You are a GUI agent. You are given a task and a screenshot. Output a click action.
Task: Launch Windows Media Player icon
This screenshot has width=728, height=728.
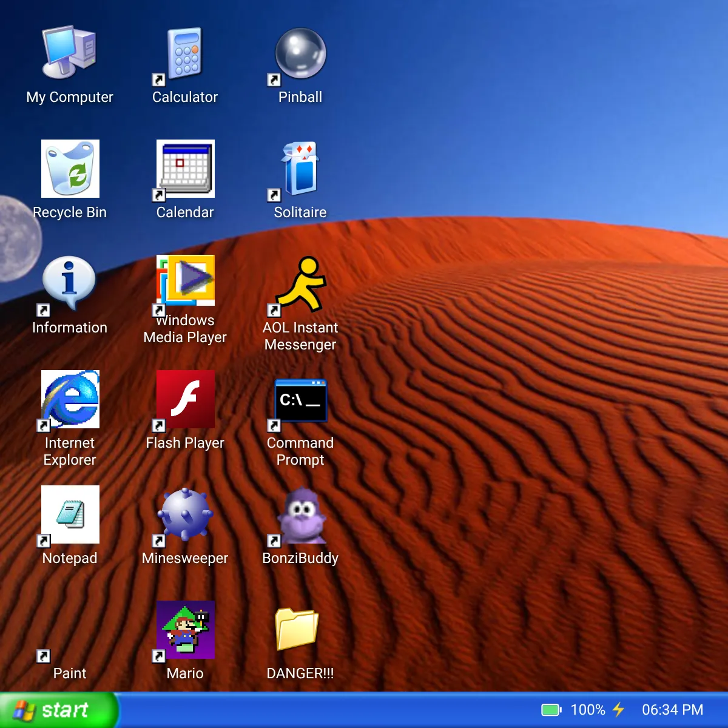click(185, 280)
